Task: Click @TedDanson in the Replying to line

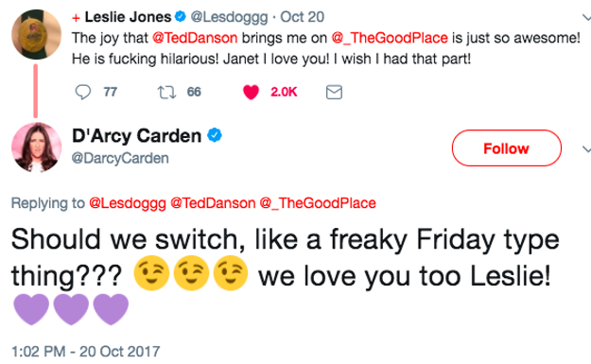Action: tap(213, 203)
